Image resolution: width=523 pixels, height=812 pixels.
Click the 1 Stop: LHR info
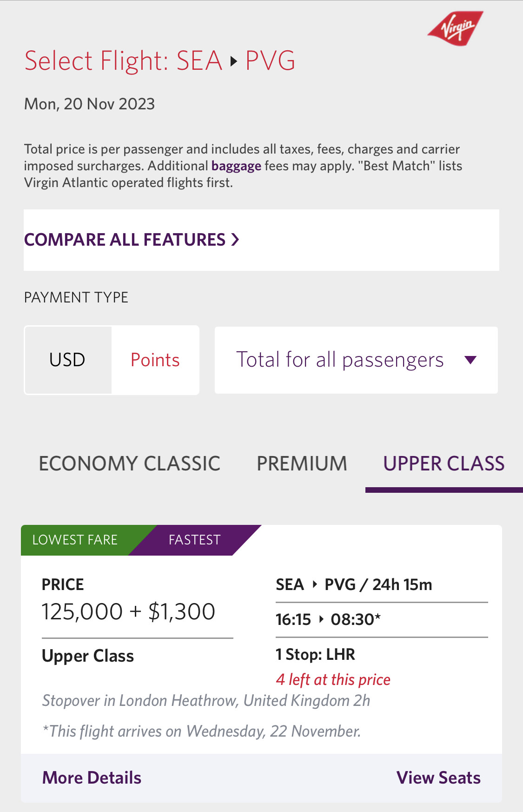pyautogui.click(x=315, y=654)
